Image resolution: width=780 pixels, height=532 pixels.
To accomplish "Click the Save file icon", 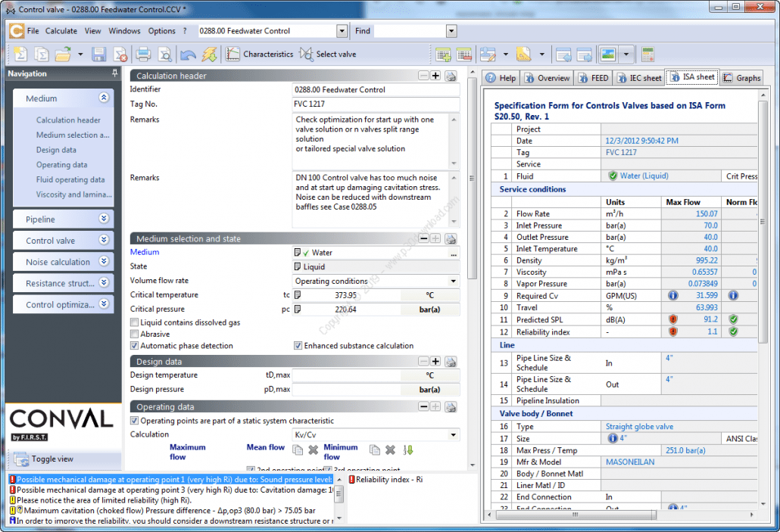I will click(x=98, y=54).
